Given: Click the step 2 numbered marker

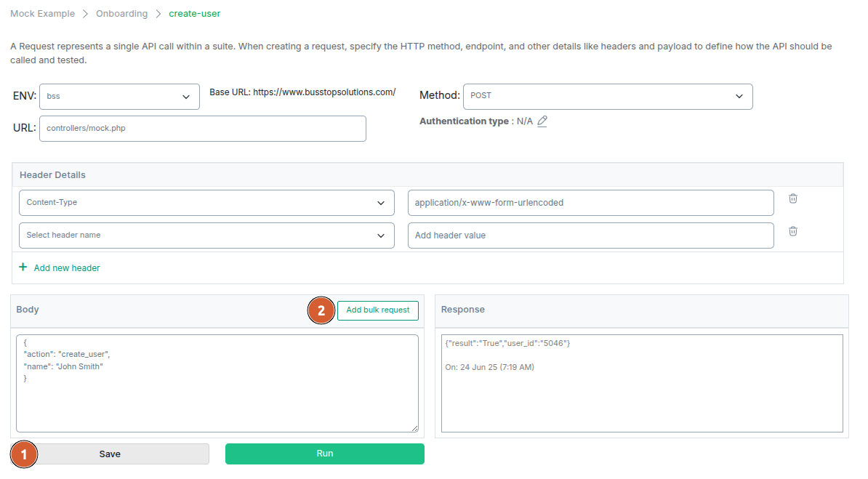Looking at the screenshot, I should click(x=321, y=310).
